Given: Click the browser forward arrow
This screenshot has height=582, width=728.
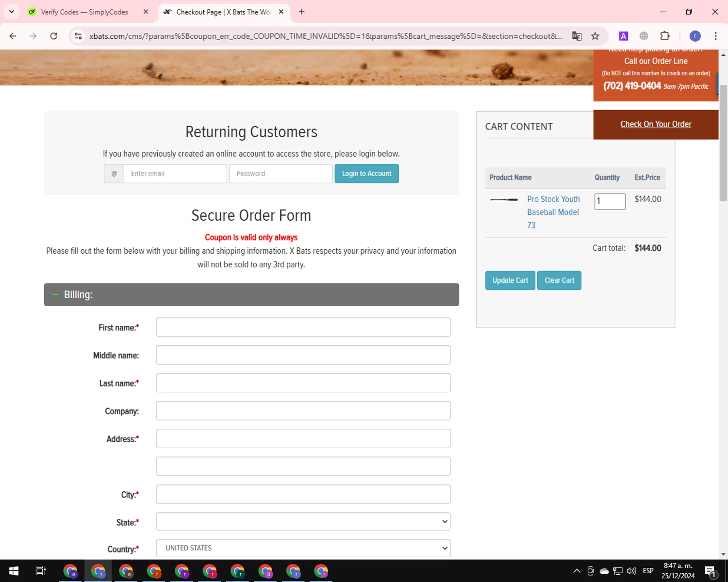Looking at the screenshot, I should point(33,36).
